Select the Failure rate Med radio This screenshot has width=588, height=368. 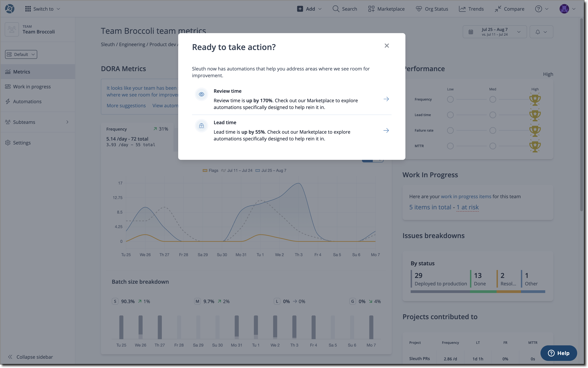492,130
